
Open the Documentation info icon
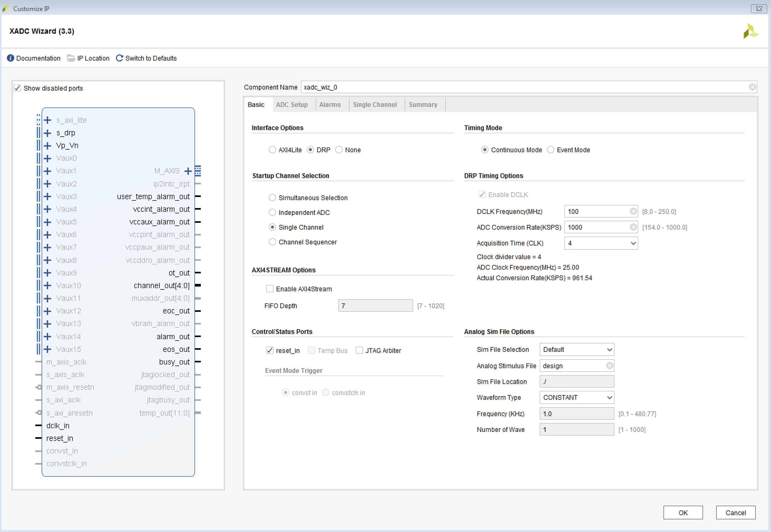[11, 58]
